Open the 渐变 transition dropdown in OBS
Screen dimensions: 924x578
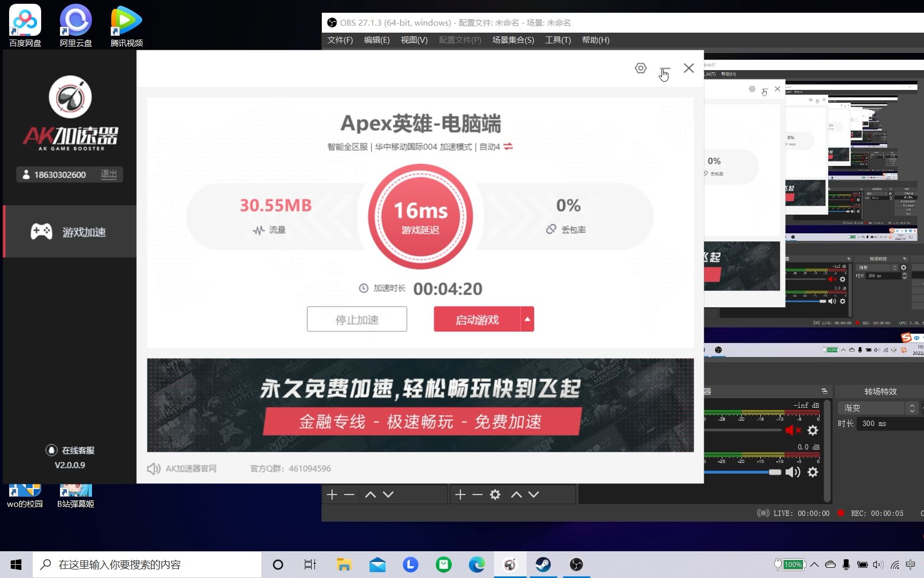[x=878, y=408]
